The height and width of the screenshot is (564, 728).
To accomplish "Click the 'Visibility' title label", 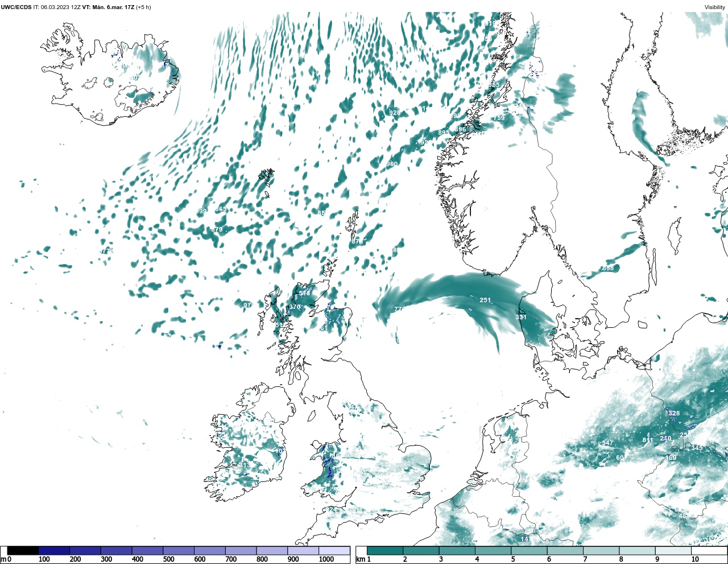I will [715, 7].
